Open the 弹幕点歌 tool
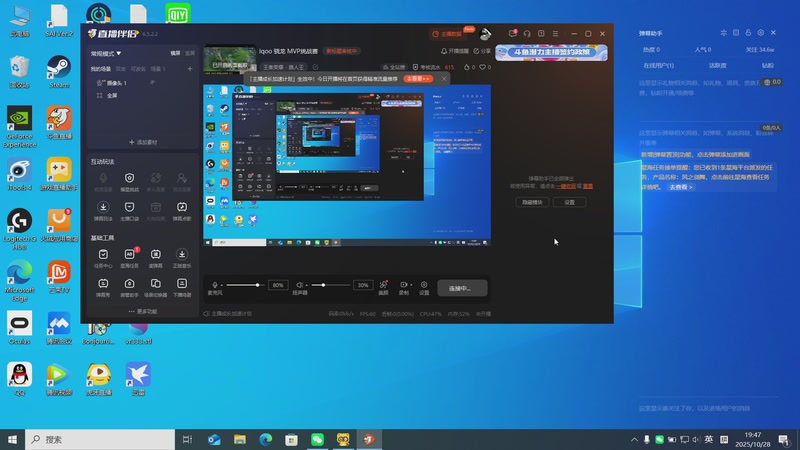The height and width of the screenshot is (450, 800). 182,210
